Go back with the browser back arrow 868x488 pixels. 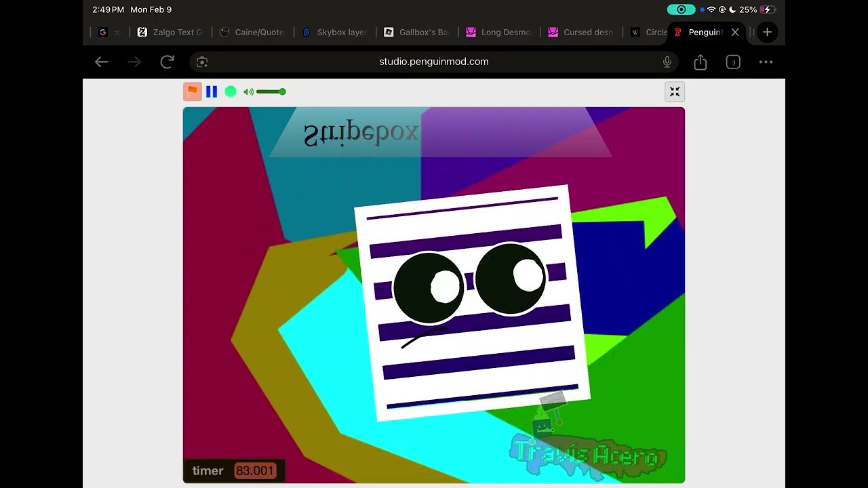(102, 62)
